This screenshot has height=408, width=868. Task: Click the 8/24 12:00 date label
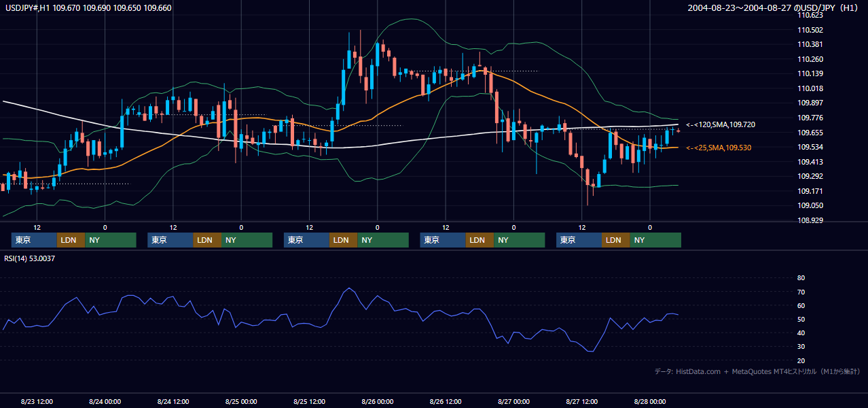(173, 401)
